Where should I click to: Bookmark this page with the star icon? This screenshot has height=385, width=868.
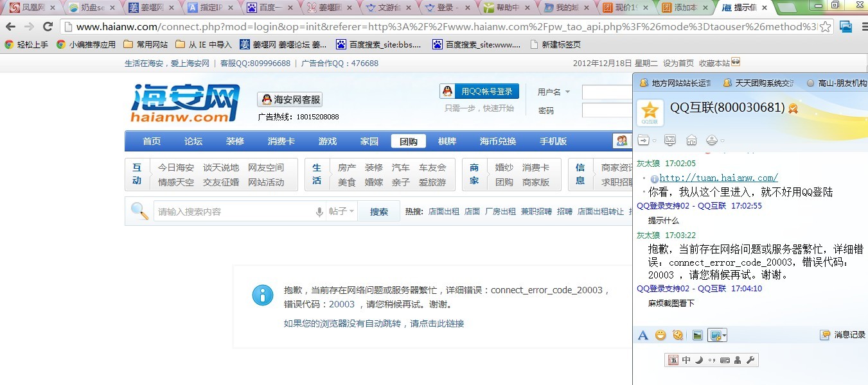pos(826,27)
